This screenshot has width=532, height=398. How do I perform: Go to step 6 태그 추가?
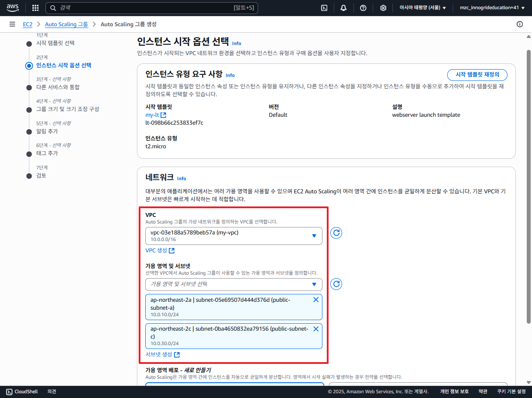pos(47,153)
